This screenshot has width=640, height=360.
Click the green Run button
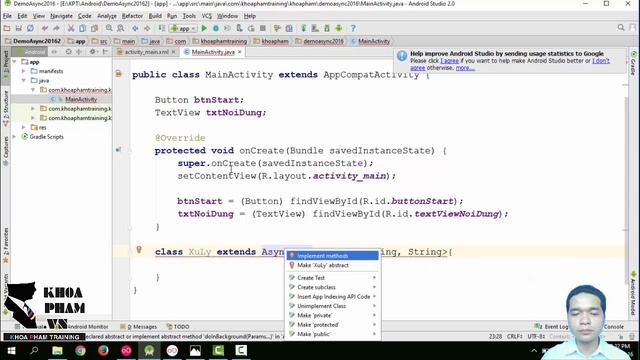pos(204,28)
